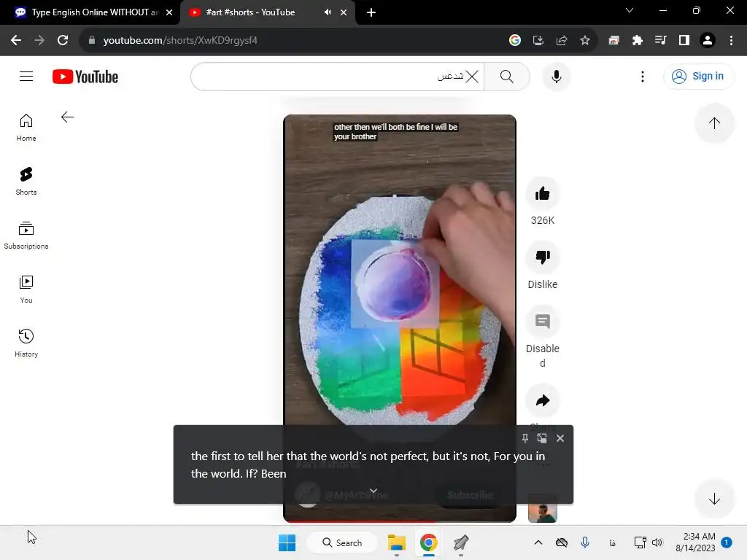The height and width of the screenshot is (560, 747).
Task: Close the live caption box
Action: [x=560, y=438]
